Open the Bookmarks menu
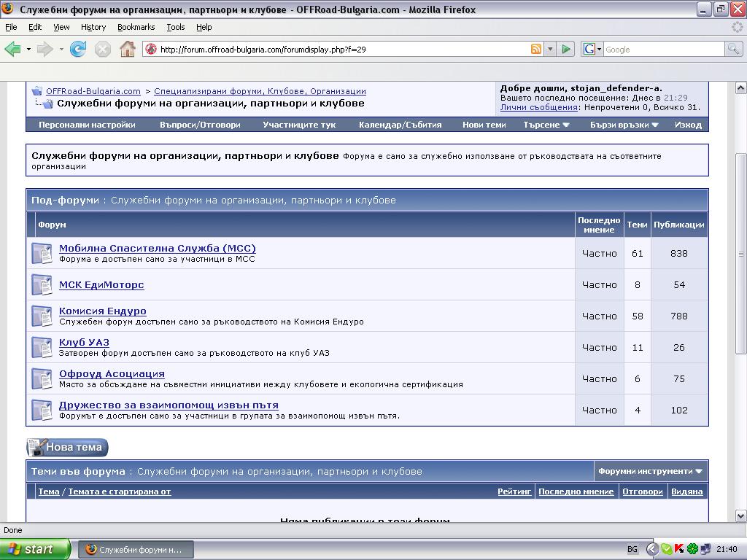Screen dimensions: 747x560 pos(136,27)
